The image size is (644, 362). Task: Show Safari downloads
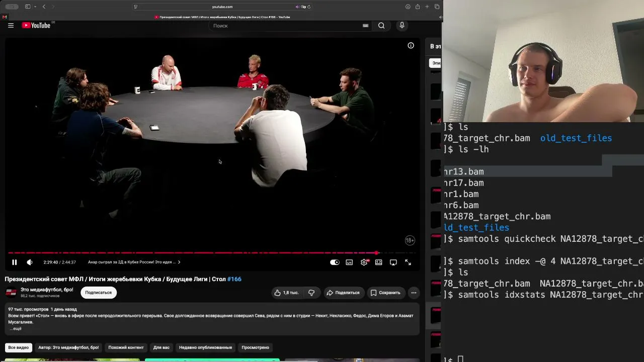(408, 7)
